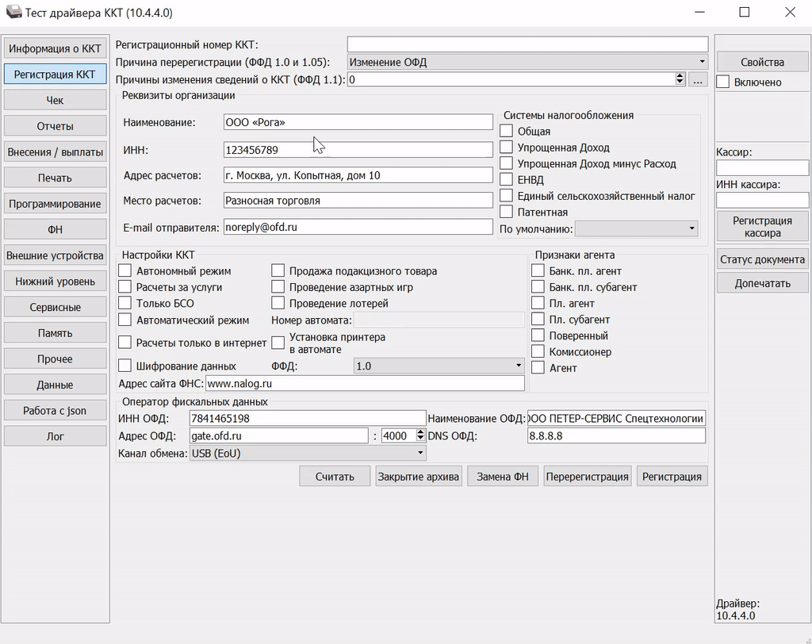812x644 pixels.
Task: Enable the Банк. пл. агент checkbox
Action: (538, 271)
